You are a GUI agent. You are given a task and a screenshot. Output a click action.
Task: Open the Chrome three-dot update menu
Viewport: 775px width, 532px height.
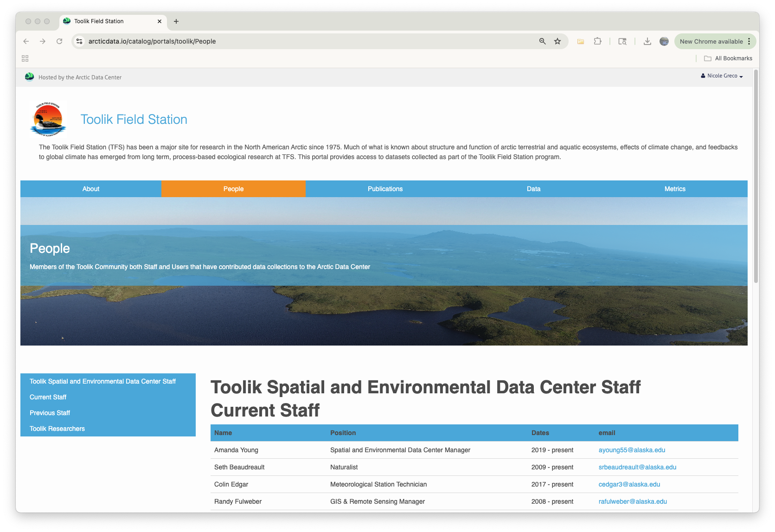(x=750, y=41)
